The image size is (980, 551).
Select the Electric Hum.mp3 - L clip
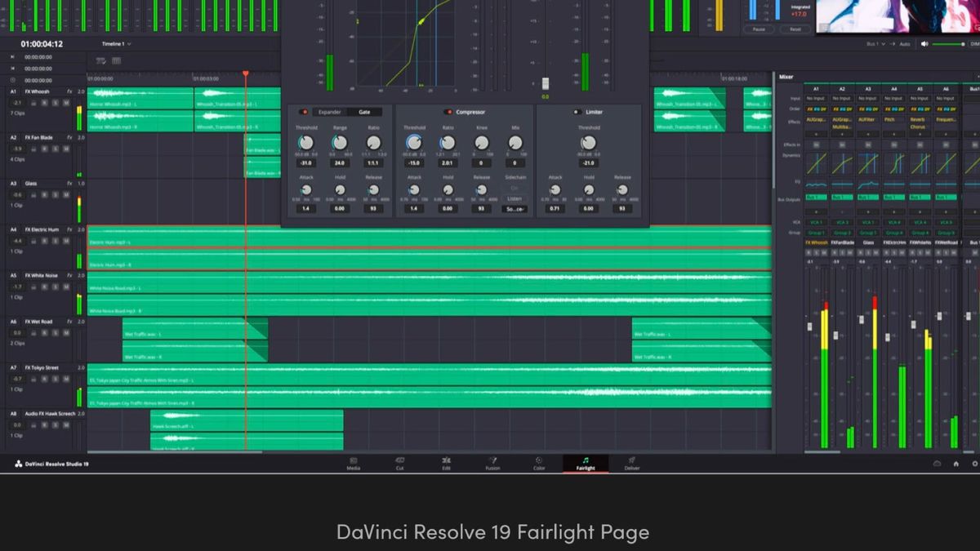pos(429,237)
